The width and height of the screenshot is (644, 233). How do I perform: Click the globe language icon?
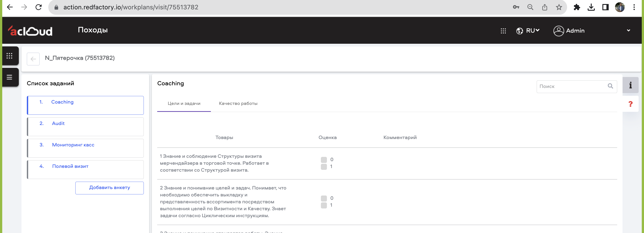pyautogui.click(x=520, y=31)
